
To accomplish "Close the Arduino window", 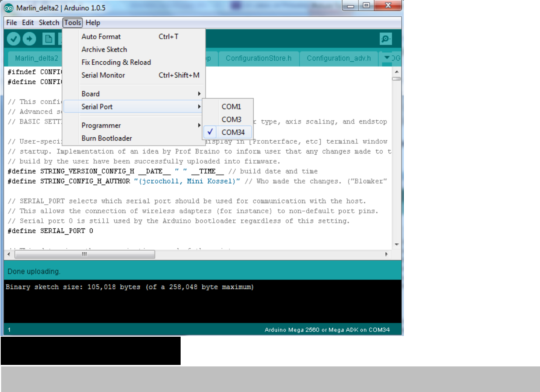I will [388, 6].
